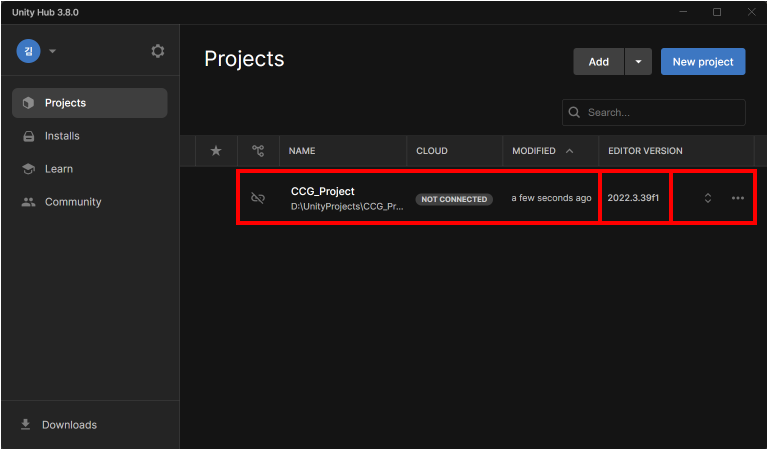Maximize the Unity Hub window

[717, 12]
